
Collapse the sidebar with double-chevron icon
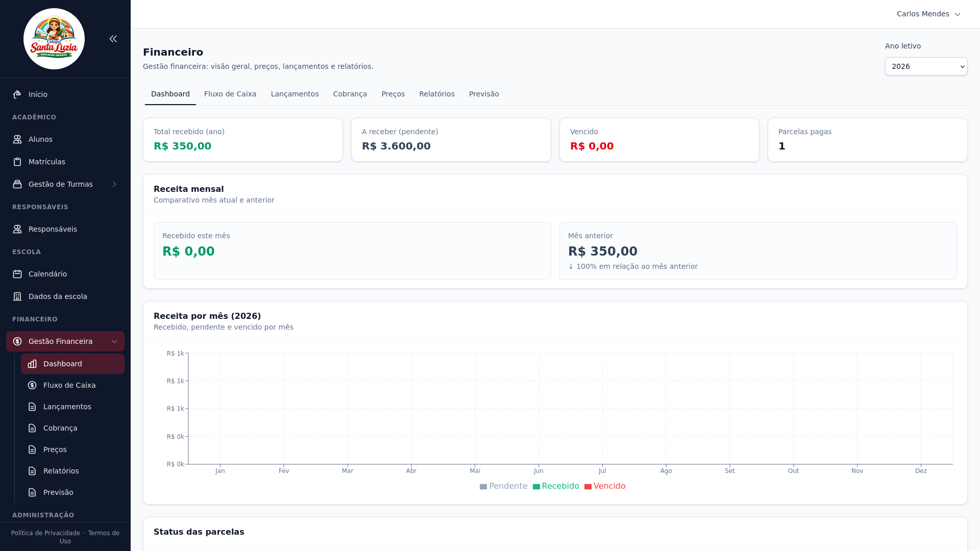point(113,39)
